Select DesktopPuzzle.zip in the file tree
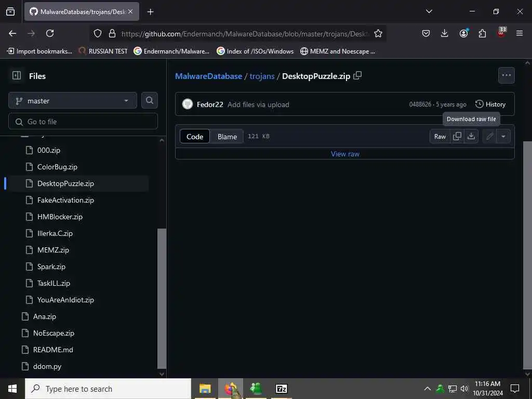 pos(65,183)
